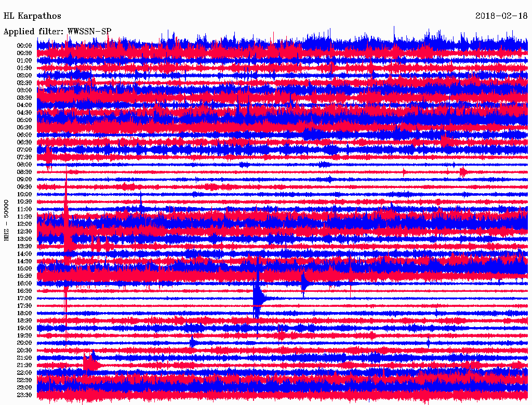Click the 17:30 time label
The width and height of the screenshot is (532, 405).
(x=24, y=306)
